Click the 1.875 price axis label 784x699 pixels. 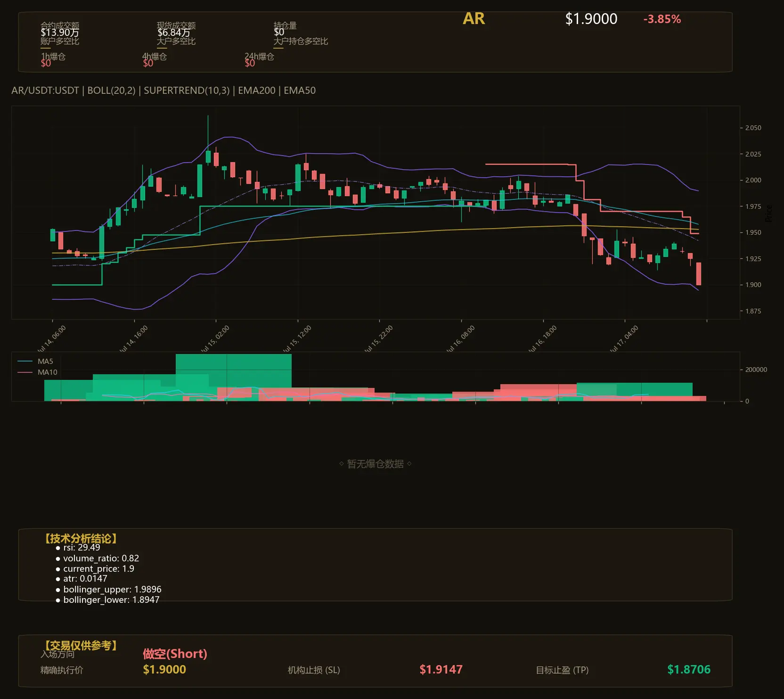753,311
